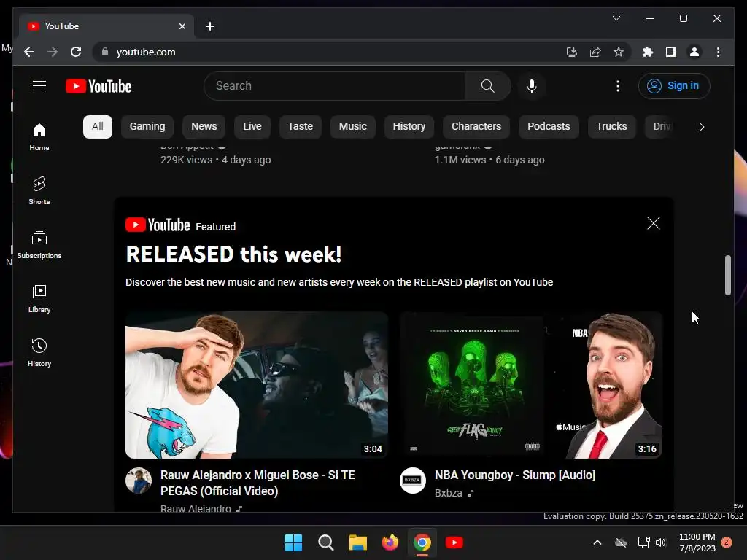Screen dimensions: 747x560
Task: Dismiss the RELEASED this week featured section
Action: (x=654, y=223)
